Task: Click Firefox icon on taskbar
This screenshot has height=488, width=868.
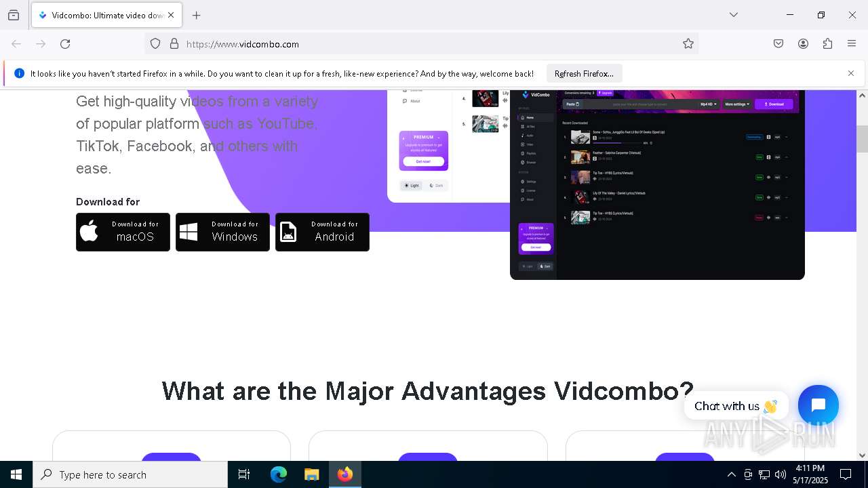Action: [x=345, y=474]
